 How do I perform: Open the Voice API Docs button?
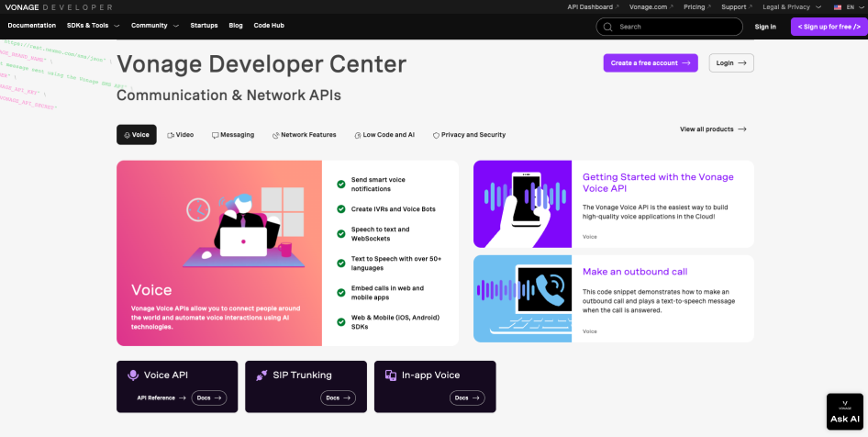(208, 398)
